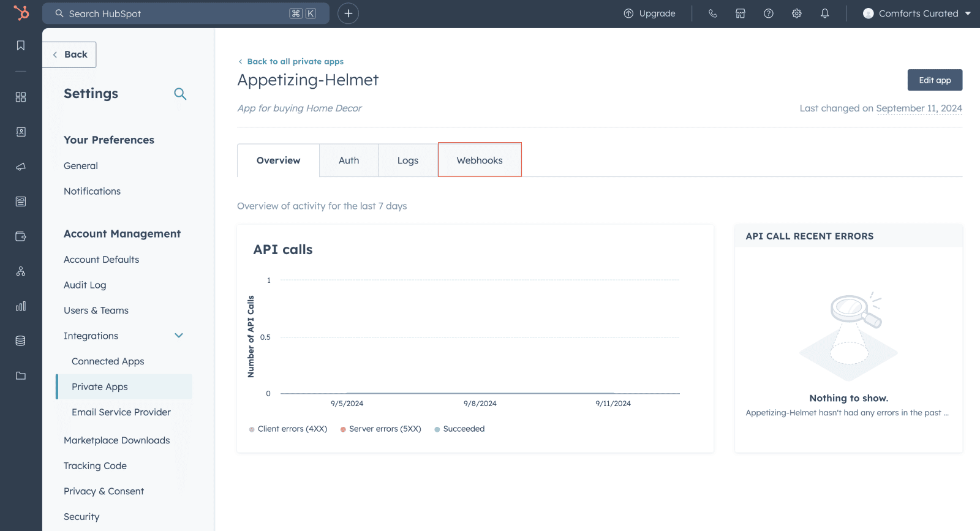This screenshot has width=980, height=531.
Task: Open Notifications preferences
Action: pyautogui.click(x=92, y=191)
